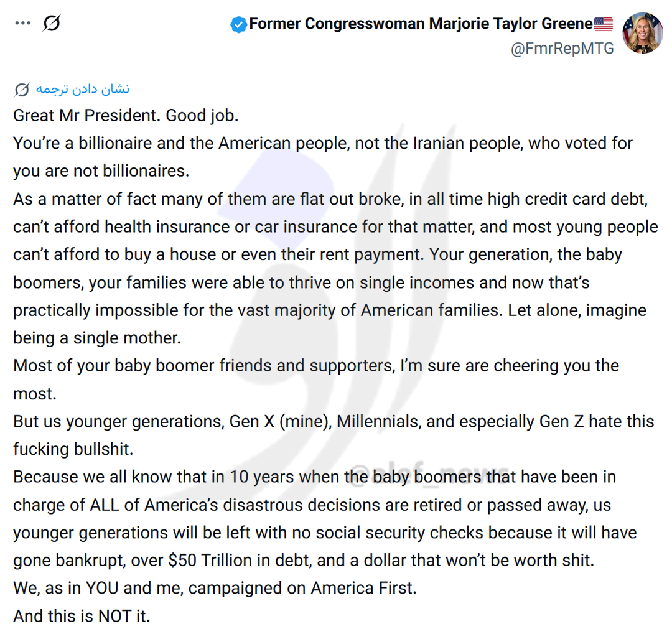Click the small icon beside the Persian translation text

22,90
